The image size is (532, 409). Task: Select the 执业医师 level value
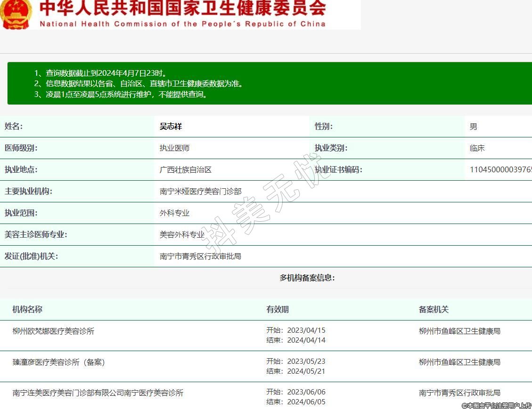[174, 148]
